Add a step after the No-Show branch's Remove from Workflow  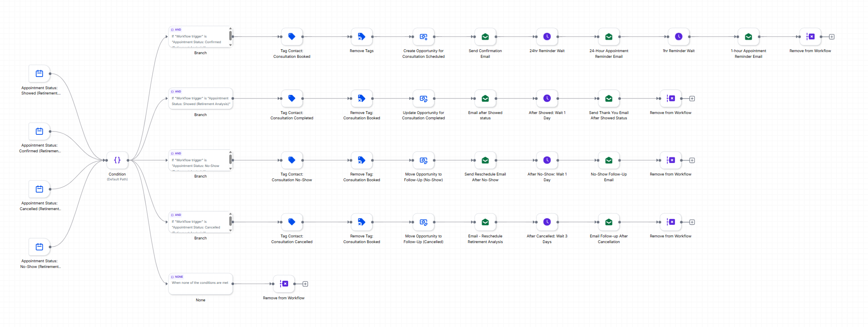(692, 160)
